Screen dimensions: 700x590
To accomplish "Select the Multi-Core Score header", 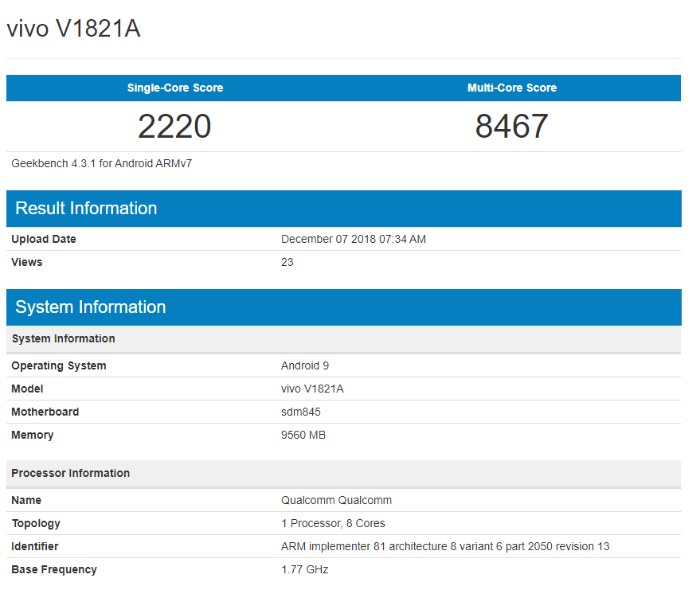I will pos(512,88).
